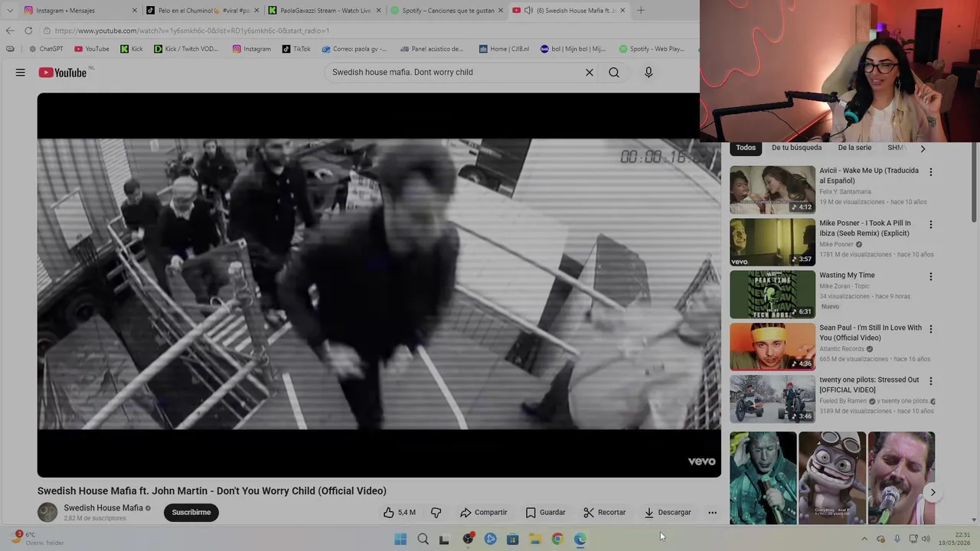The width and height of the screenshot is (980, 551).
Task: Open the Correo paola gv bookmark
Action: (354, 49)
